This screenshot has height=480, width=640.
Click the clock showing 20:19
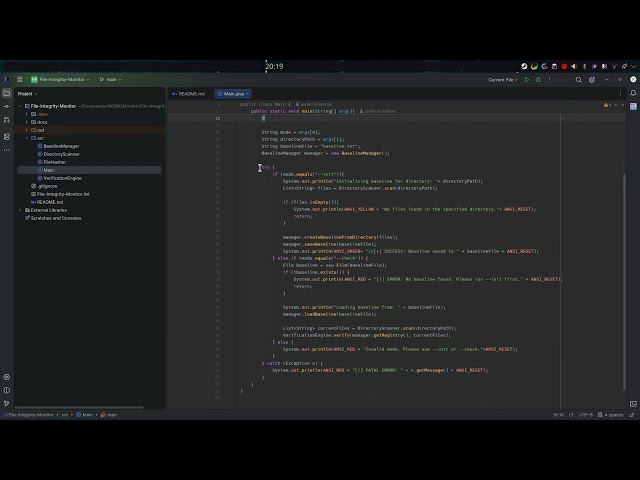coord(274,66)
